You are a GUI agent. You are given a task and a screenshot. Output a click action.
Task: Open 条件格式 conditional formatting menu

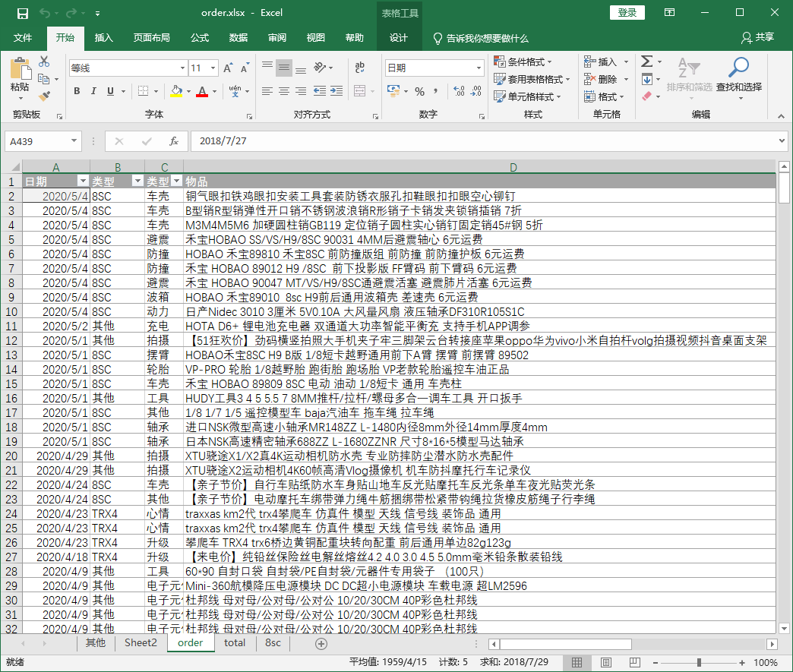[x=523, y=62]
